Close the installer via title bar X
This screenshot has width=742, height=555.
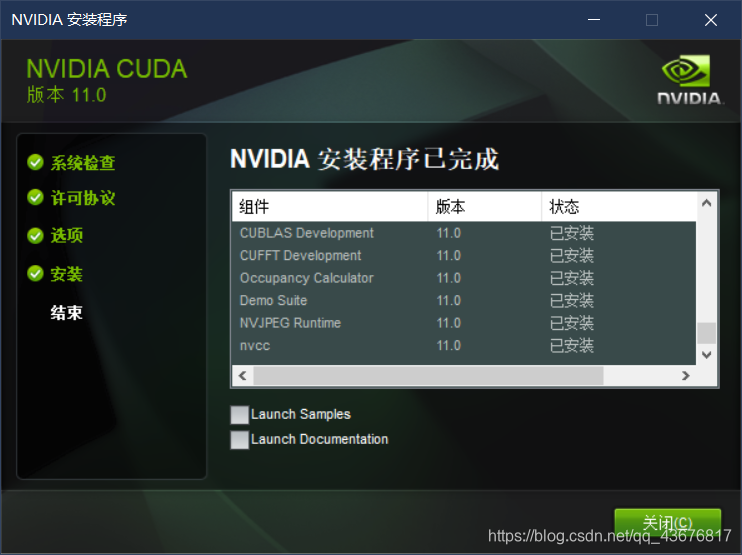(711, 20)
